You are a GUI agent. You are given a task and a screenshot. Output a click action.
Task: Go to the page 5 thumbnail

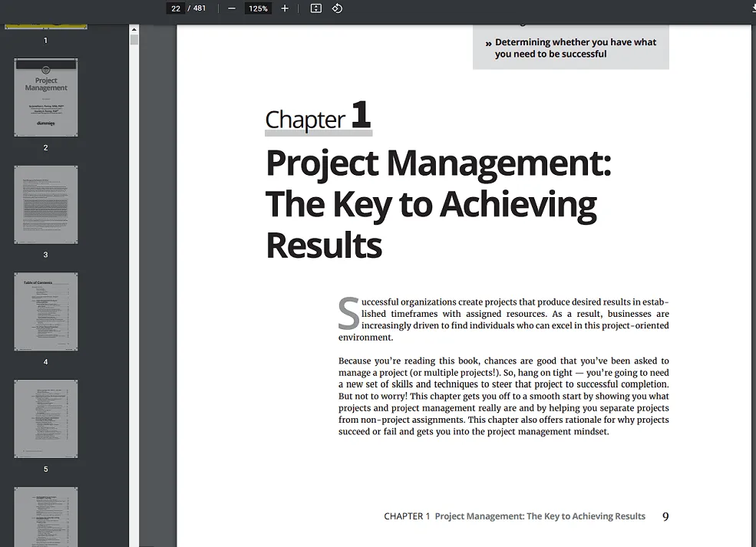[46, 419]
